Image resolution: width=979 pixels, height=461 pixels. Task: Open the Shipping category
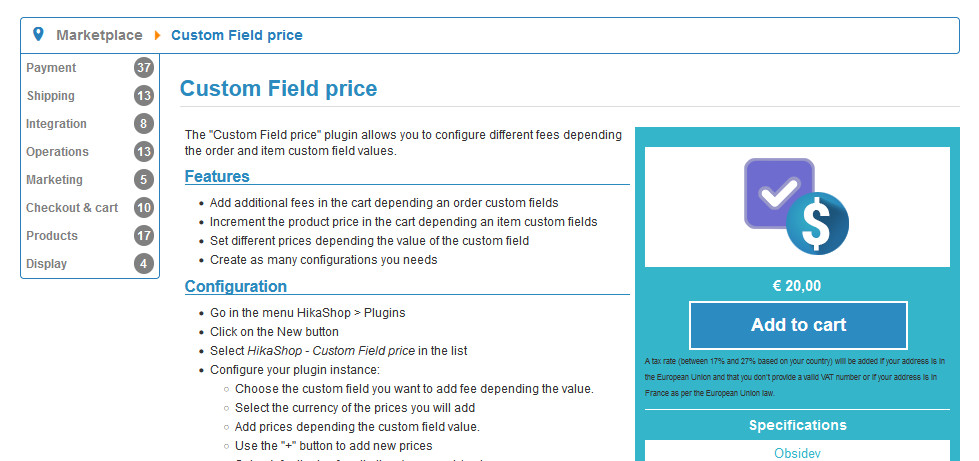51,96
